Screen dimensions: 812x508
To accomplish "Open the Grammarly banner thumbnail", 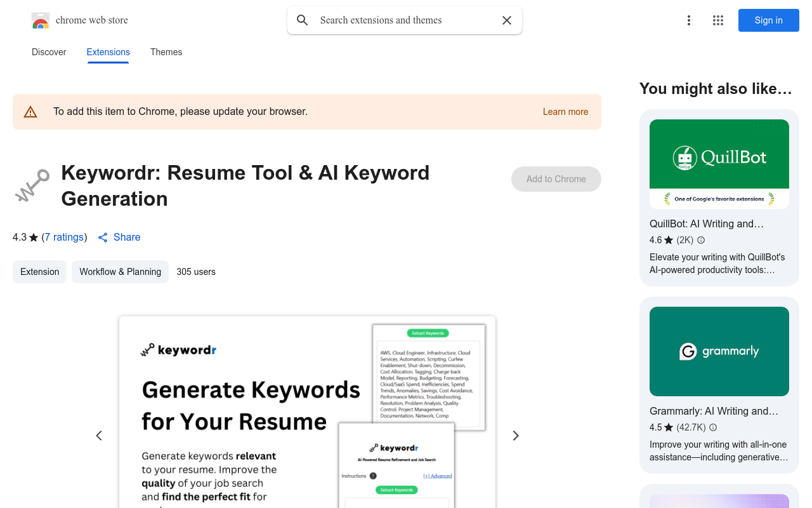I will (x=719, y=351).
